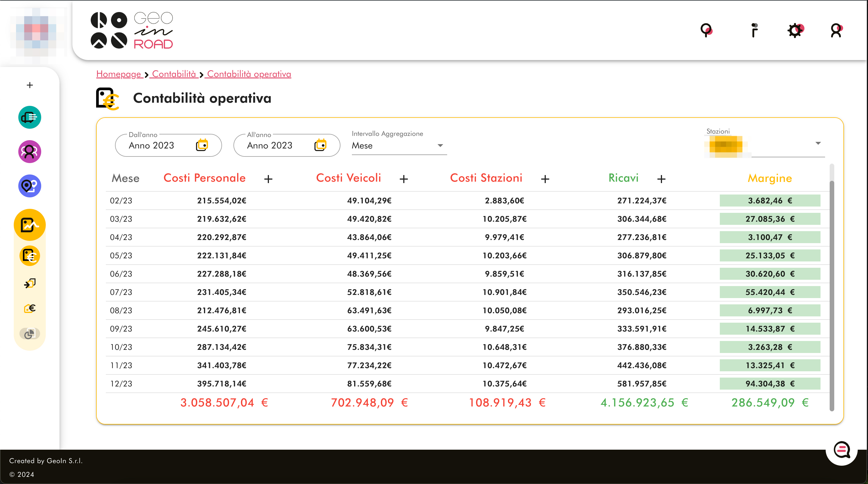Click the Costi Personale column header
The width and height of the screenshot is (868, 484).
click(205, 178)
